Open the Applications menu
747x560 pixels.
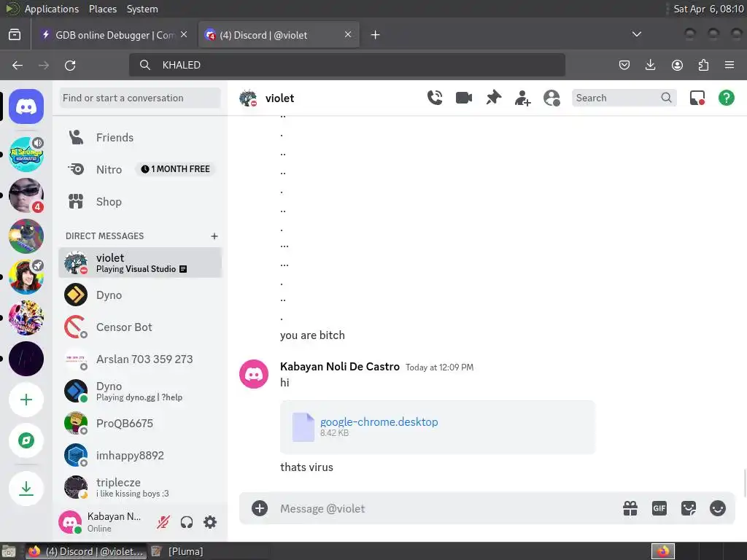[52, 9]
